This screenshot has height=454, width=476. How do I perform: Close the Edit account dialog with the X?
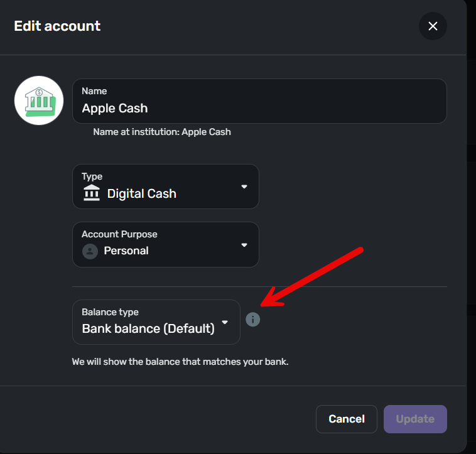click(x=433, y=26)
